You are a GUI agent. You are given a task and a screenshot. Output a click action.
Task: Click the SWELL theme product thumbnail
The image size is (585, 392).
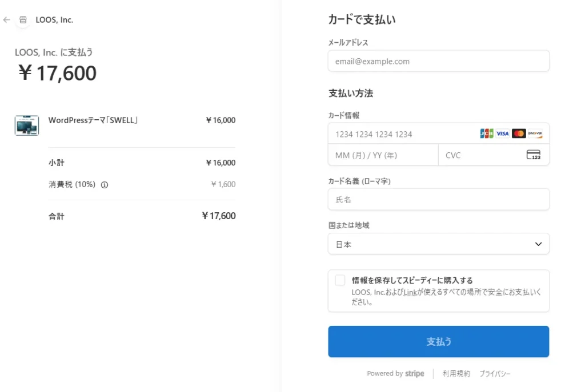click(x=27, y=125)
